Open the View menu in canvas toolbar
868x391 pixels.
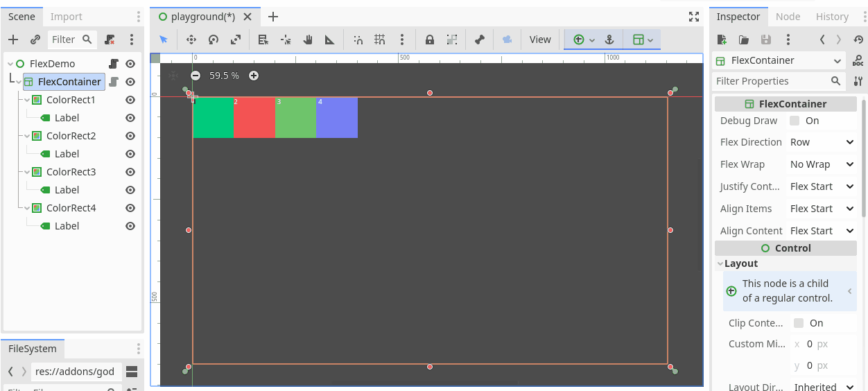point(540,40)
